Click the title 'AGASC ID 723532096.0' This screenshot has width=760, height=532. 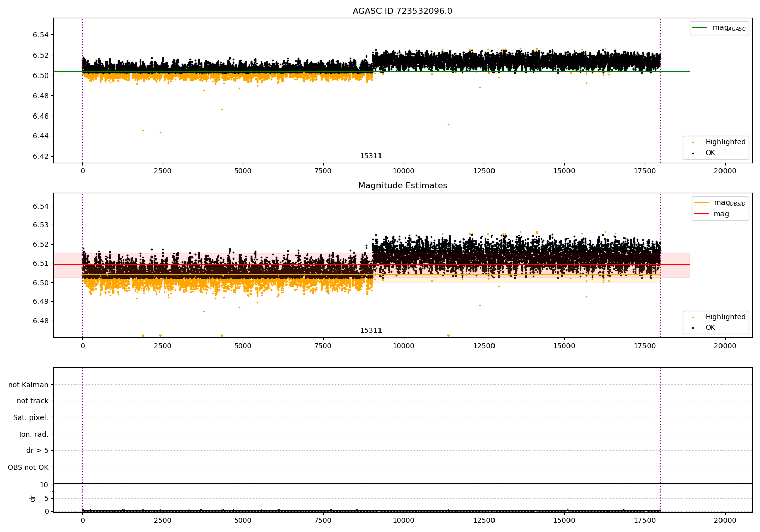tap(402, 11)
